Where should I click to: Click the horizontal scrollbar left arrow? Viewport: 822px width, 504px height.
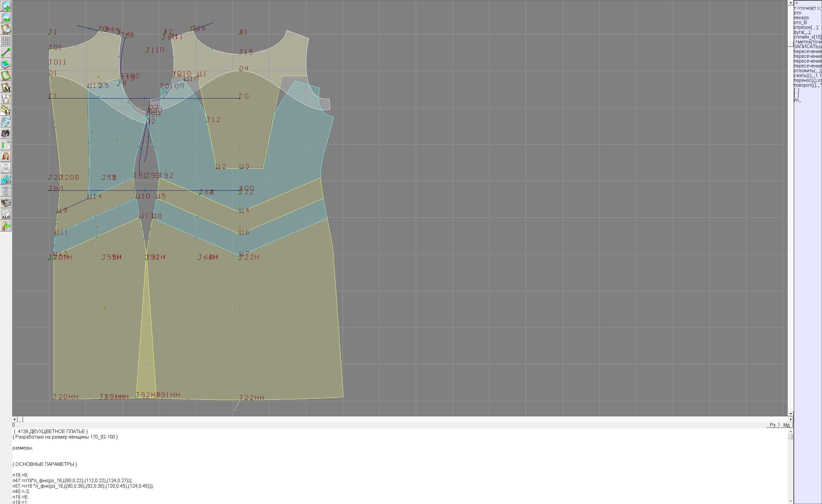coord(14,419)
